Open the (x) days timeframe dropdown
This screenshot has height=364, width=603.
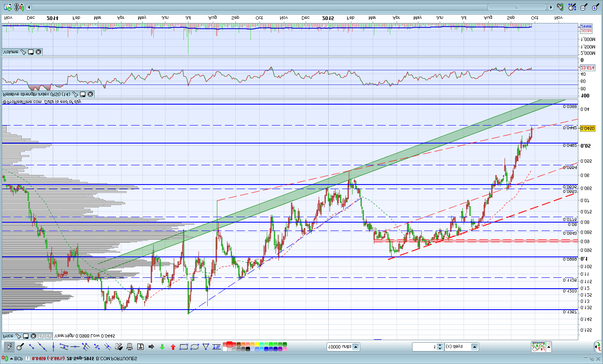click(x=474, y=347)
